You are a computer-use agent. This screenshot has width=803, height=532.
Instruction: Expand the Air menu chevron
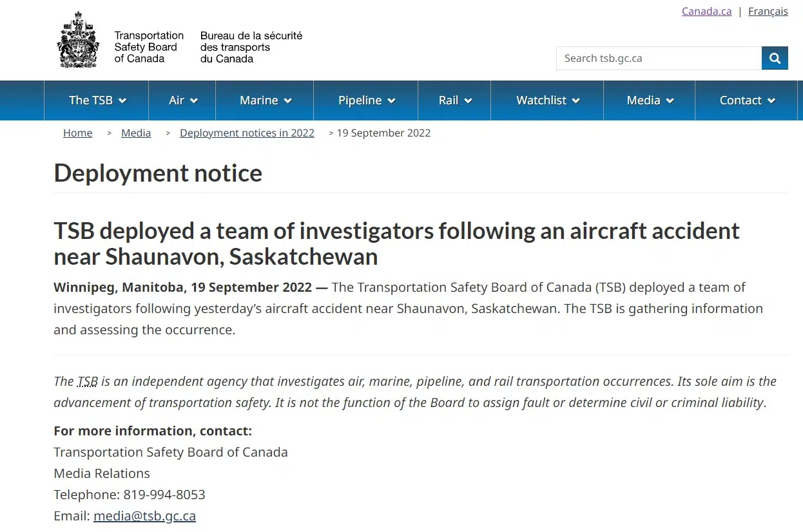point(193,100)
